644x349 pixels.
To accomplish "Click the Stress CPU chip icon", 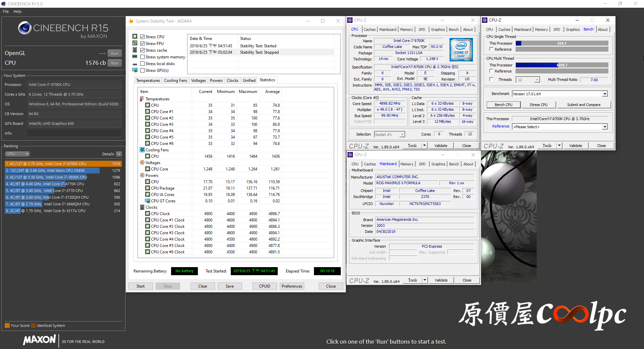I will [x=135, y=36].
